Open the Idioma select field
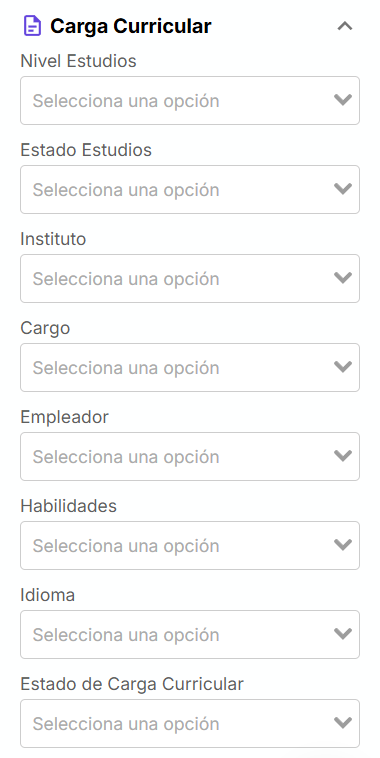The width and height of the screenshot is (380, 758). coord(190,634)
